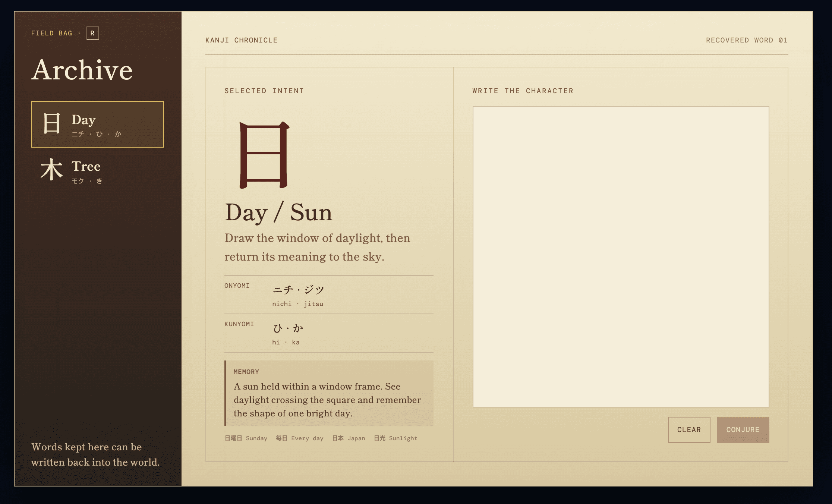The height and width of the screenshot is (504, 832).
Task: Click the 'WRITE THE CHARACTER' label
Action: tap(523, 91)
